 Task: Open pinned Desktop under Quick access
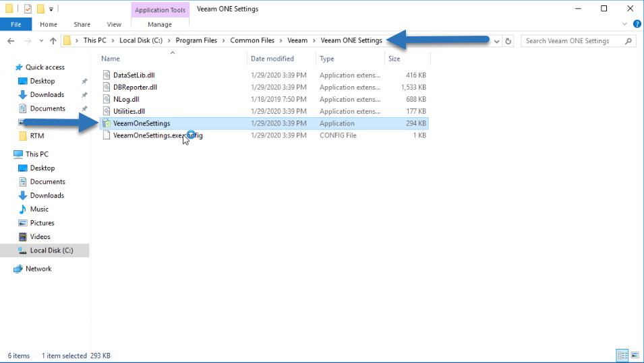[42, 81]
